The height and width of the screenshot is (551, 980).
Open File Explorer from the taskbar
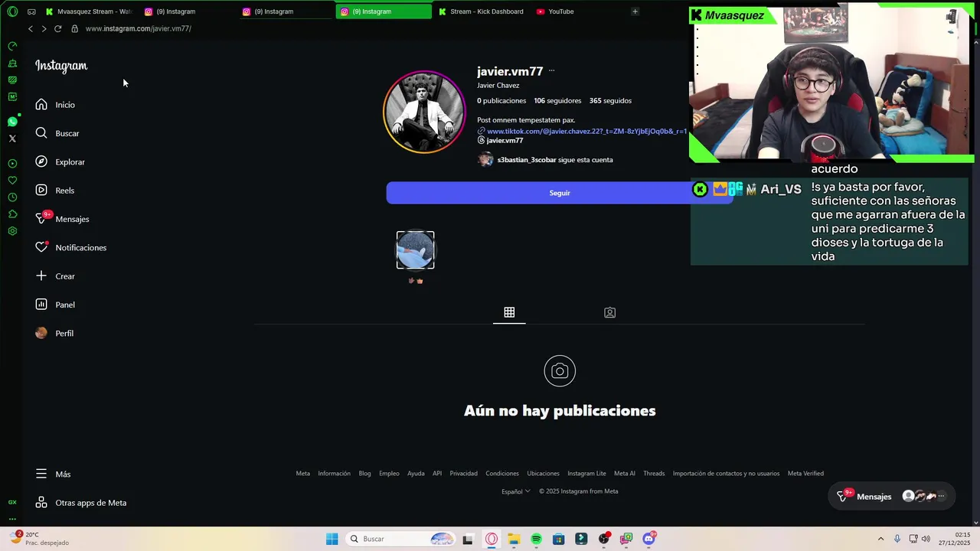[x=514, y=539]
